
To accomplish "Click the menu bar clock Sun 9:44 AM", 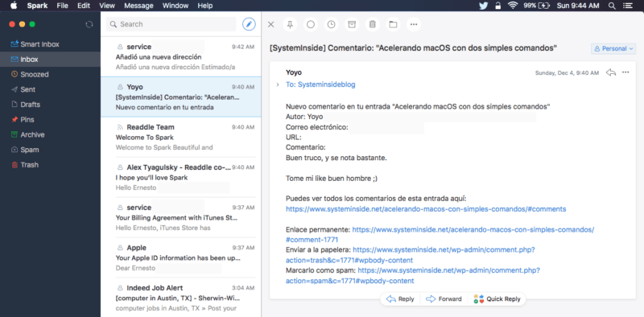I will tap(578, 6).
